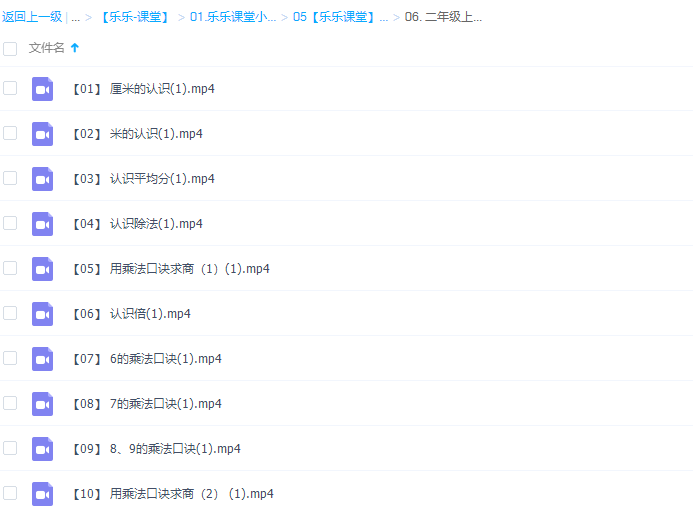This screenshot has width=693, height=510.
Task: Click video icon for 【03】认识平均分
Action: [x=42, y=179]
